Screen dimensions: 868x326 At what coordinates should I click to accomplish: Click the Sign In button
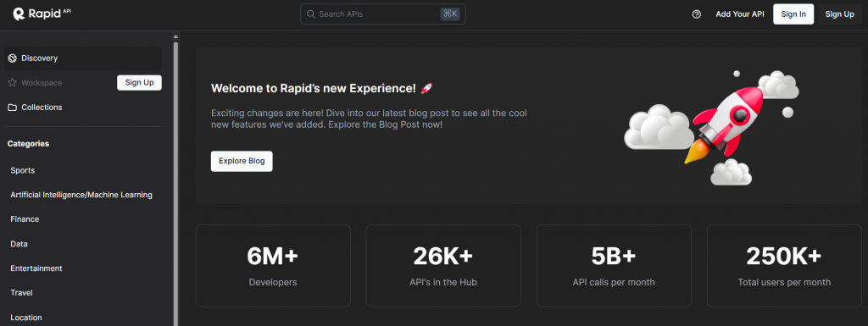[793, 14]
